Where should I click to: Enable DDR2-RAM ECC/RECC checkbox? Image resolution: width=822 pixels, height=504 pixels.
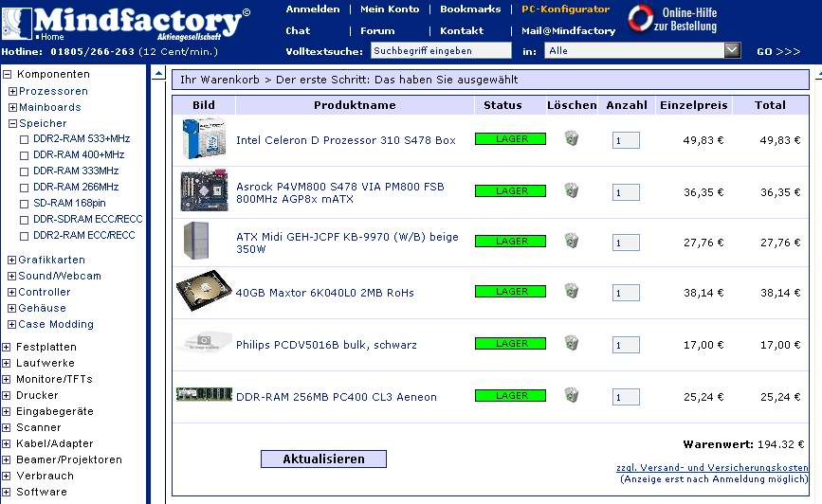click(24, 236)
